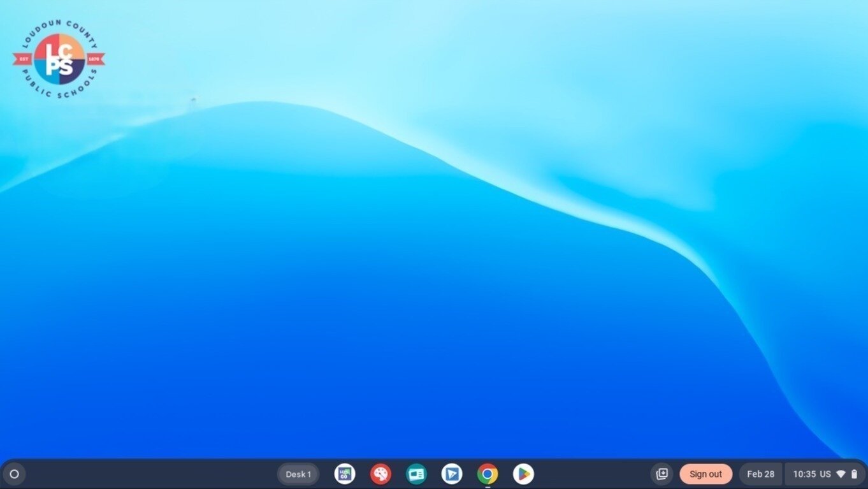
Task: Open the Google Play Store icon
Action: pyautogui.click(x=523, y=474)
